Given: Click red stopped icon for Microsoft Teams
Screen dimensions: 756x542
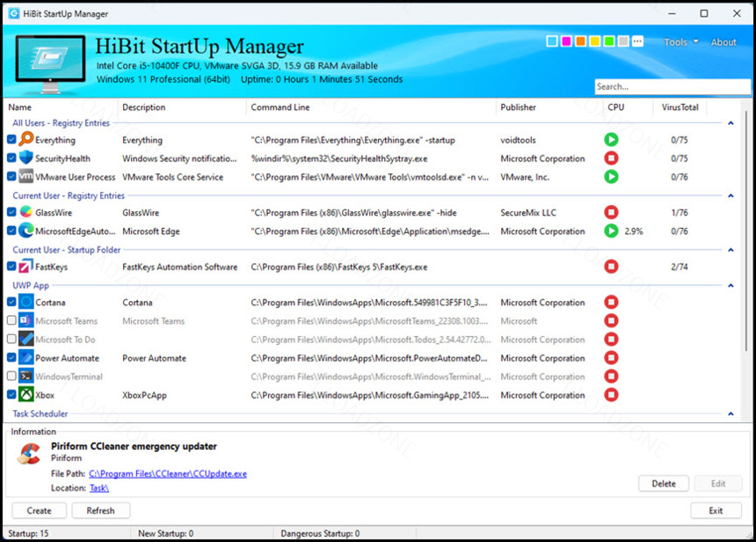Looking at the screenshot, I should [x=611, y=320].
